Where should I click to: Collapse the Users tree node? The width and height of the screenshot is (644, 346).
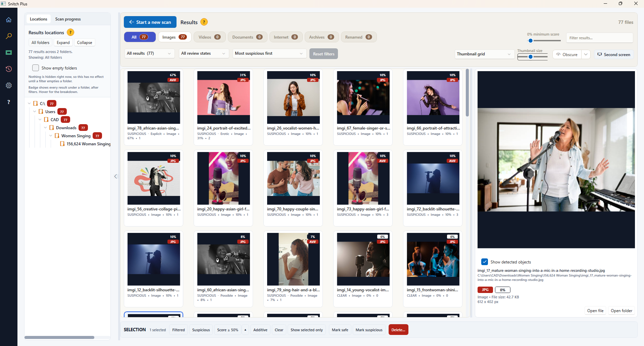tap(35, 111)
